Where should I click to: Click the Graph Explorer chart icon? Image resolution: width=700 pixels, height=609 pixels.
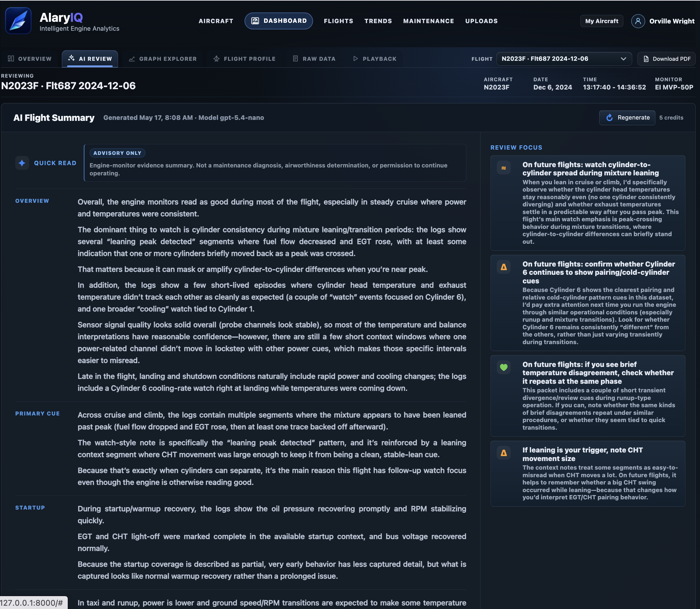coord(132,59)
